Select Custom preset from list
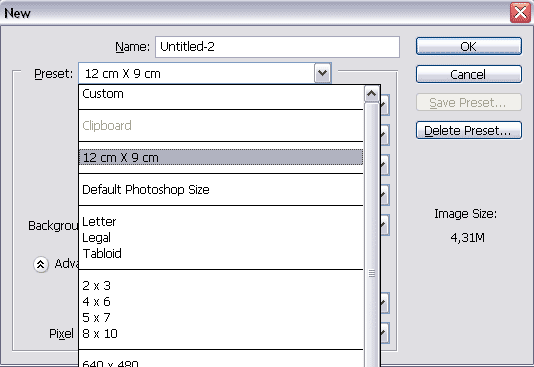The height and width of the screenshot is (367, 534). 221,94
